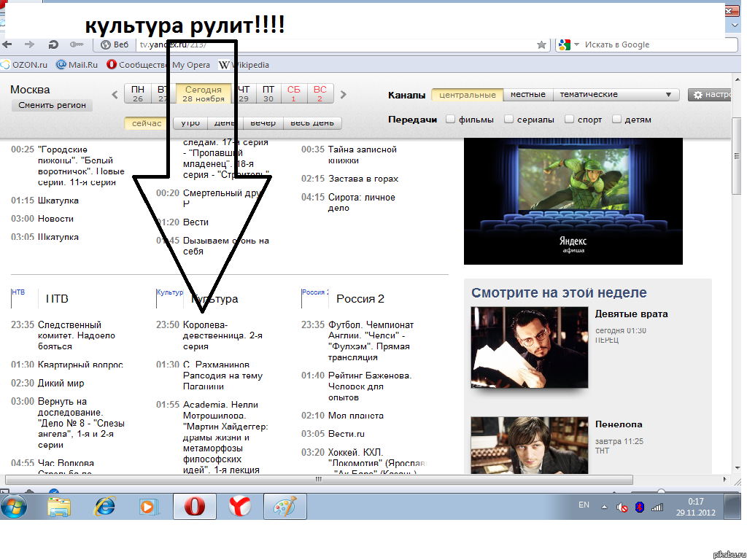
Task: Click the Пенелопа movie thumbnail
Action: (530, 446)
